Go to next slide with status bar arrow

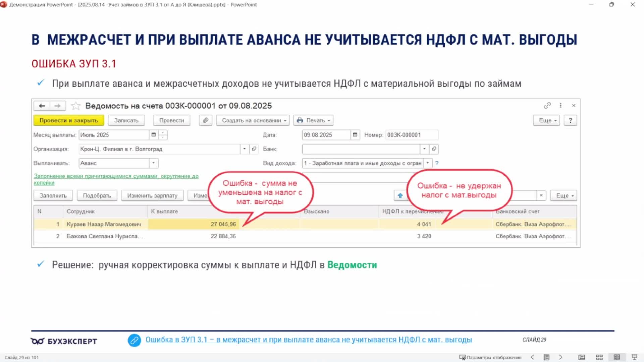[x=560, y=357]
